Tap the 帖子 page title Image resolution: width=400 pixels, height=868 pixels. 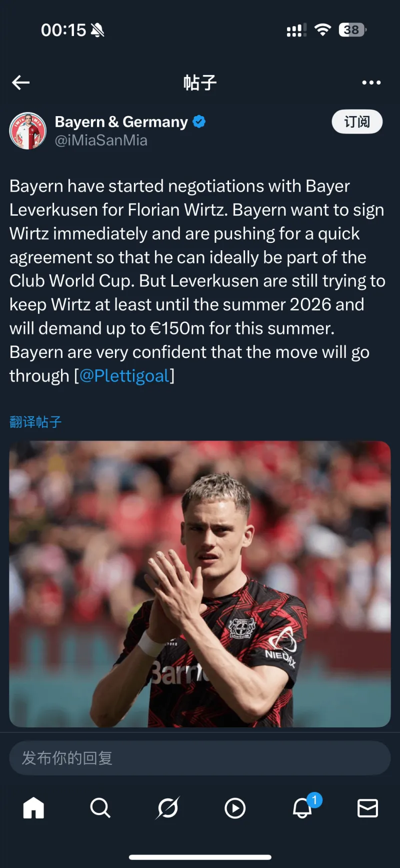tap(200, 83)
